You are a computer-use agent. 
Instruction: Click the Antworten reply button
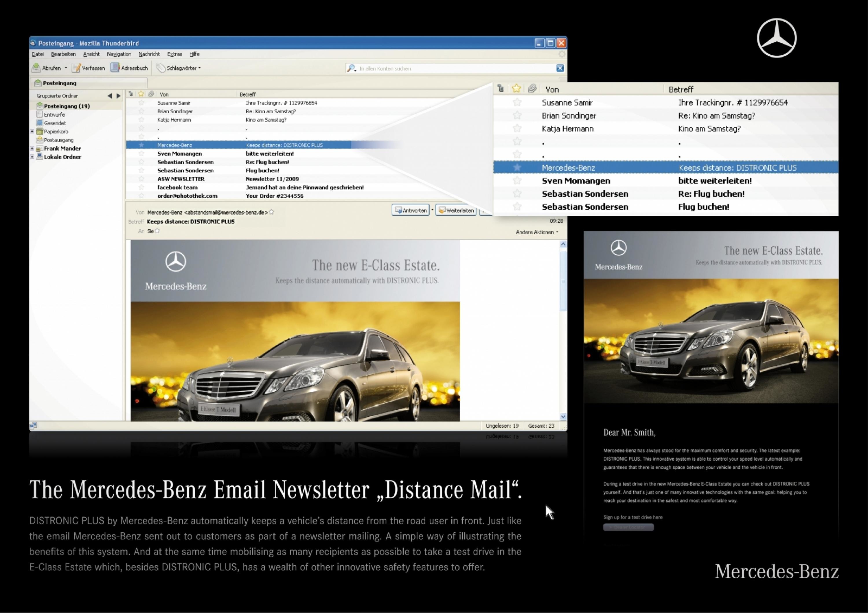[411, 210]
